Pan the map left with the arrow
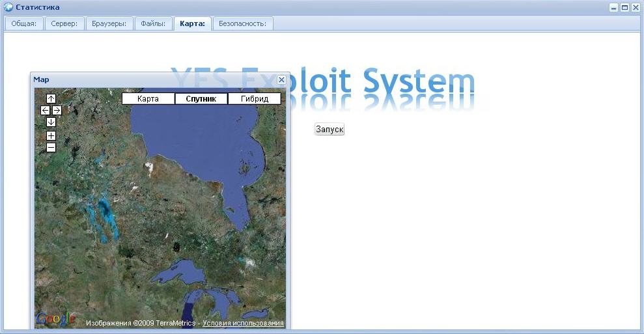This screenshot has height=334, width=644. tap(45, 110)
